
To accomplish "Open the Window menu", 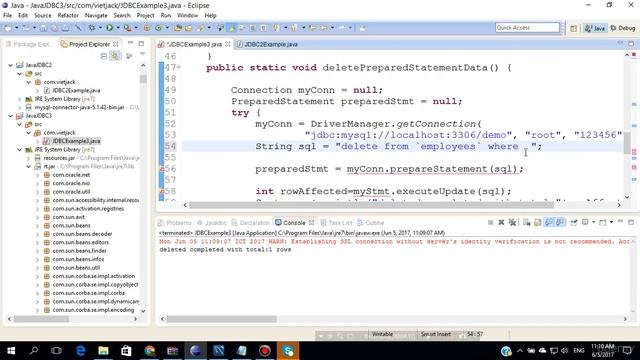I will click(187, 16).
